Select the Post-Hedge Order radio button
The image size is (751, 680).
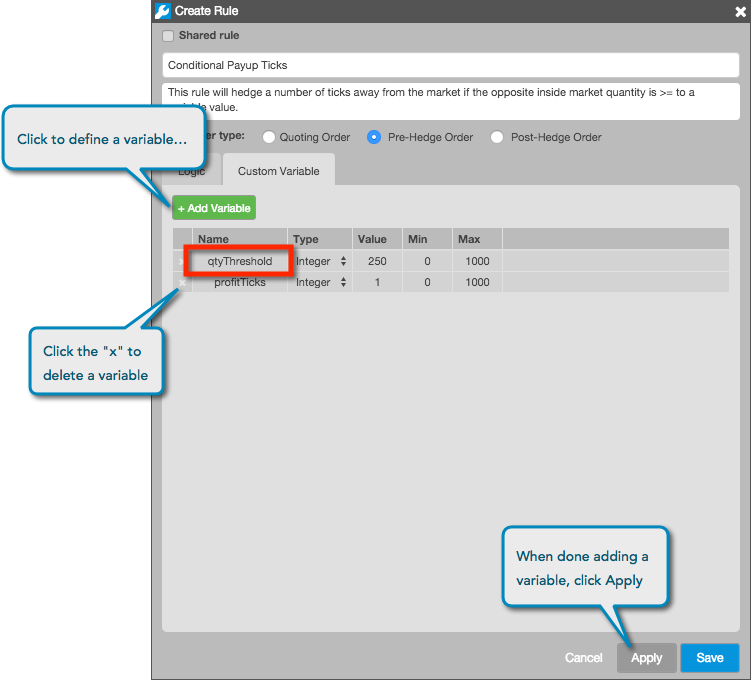tap(497, 137)
